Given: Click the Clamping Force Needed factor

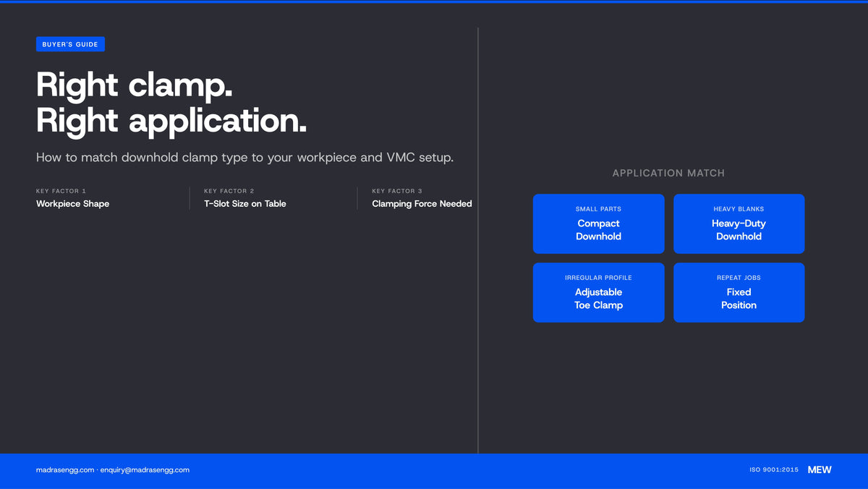Looking at the screenshot, I should (422, 204).
